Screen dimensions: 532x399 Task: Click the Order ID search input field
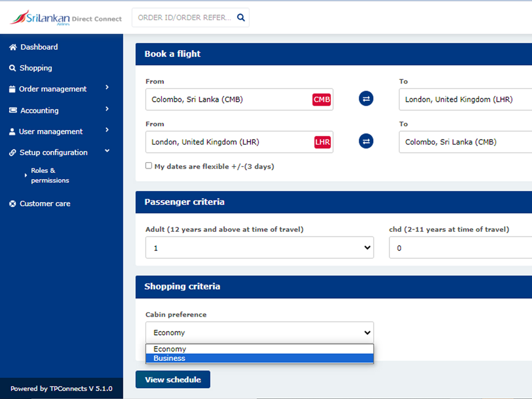tap(184, 18)
